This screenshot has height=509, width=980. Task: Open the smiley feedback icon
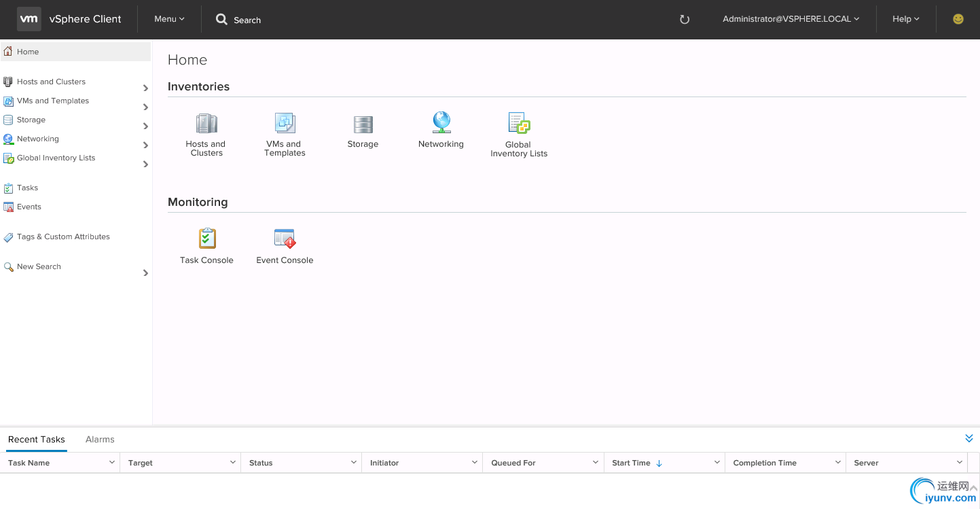(x=958, y=19)
